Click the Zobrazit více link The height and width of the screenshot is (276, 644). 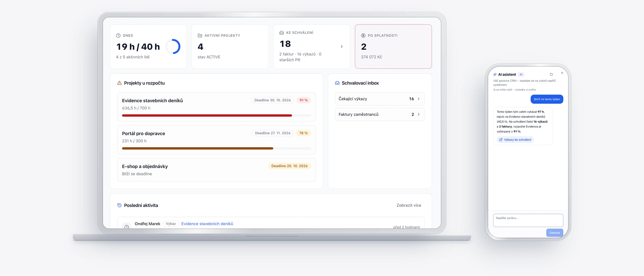409,205
